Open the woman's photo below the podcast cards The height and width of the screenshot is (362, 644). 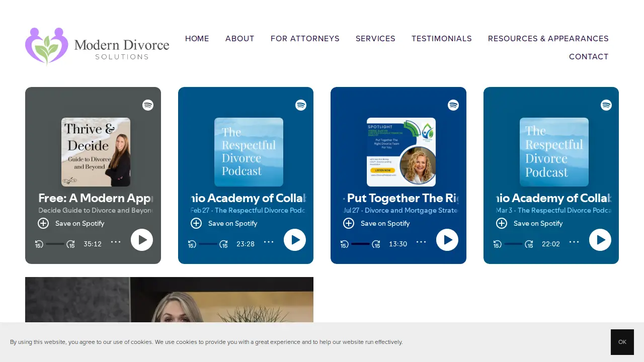(x=169, y=300)
